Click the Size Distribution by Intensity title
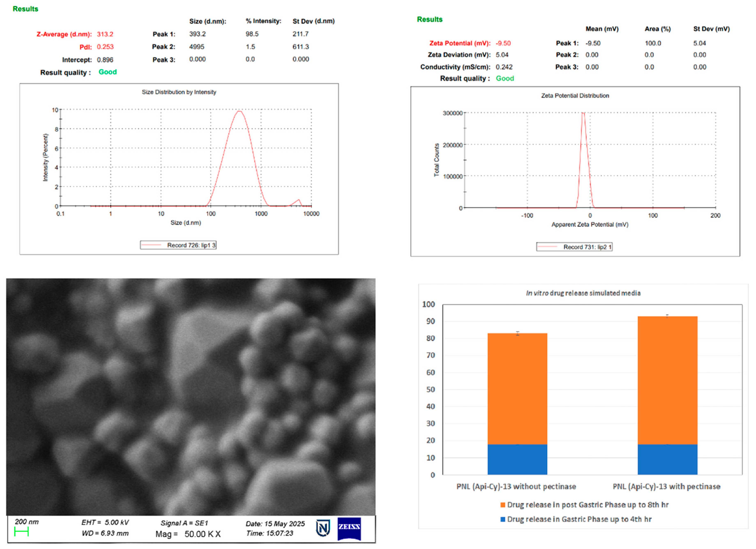Image resolution: width=756 pixels, height=549 pixels. [179, 92]
